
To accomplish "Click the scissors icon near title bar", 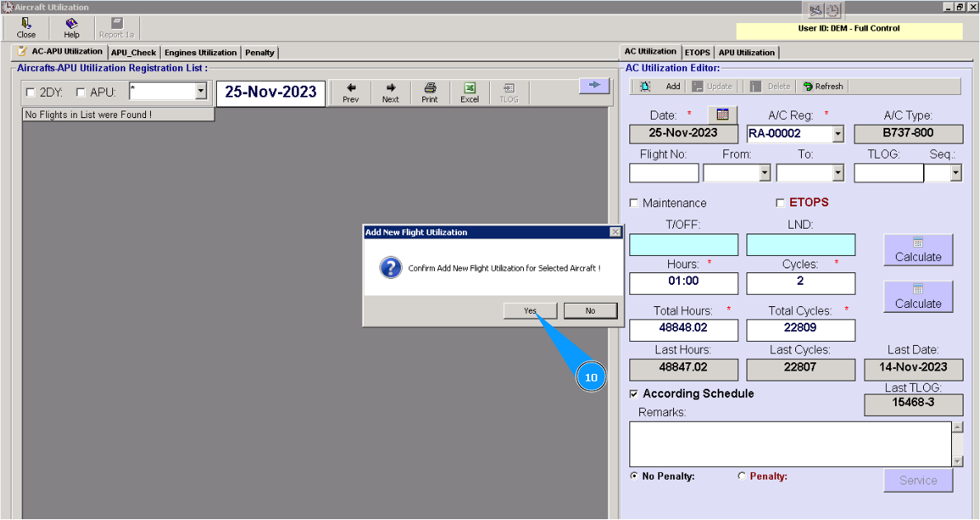I will point(816,11).
